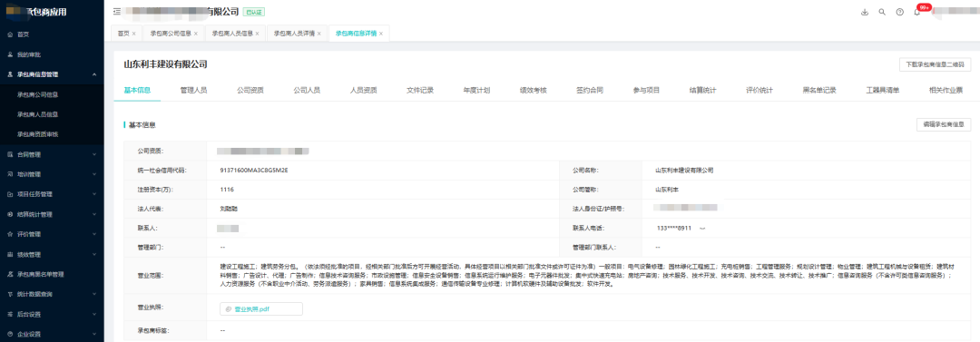
Task: Select the 结算统计 detail tab
Action: click(702, 90)
